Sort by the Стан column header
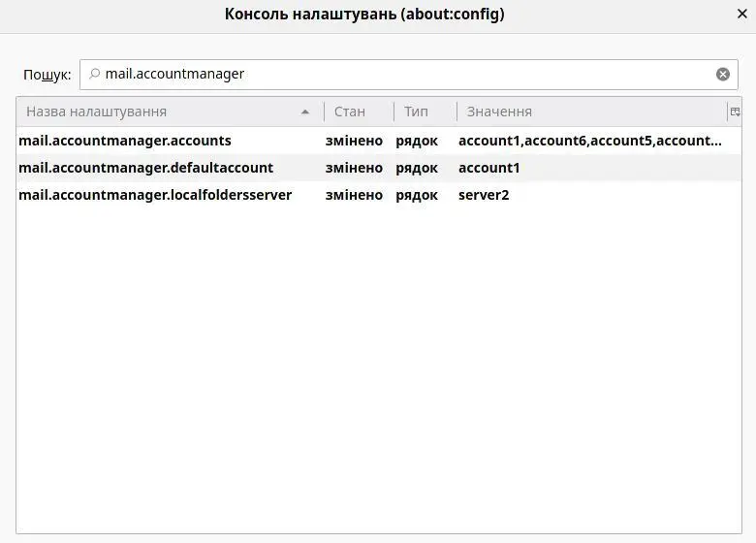756x543 pixels. [x=359, y=112]
